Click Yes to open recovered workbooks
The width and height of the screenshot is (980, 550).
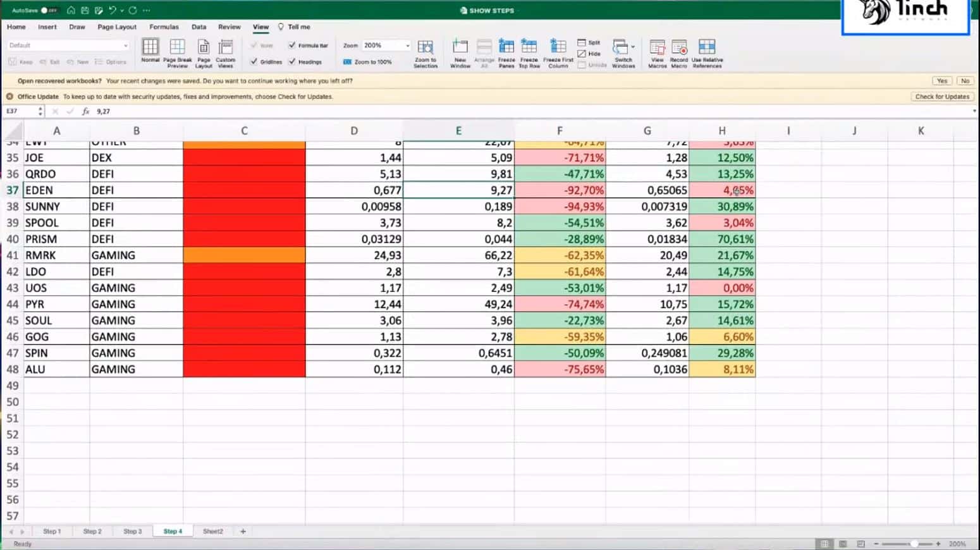[x=941, y=81]
